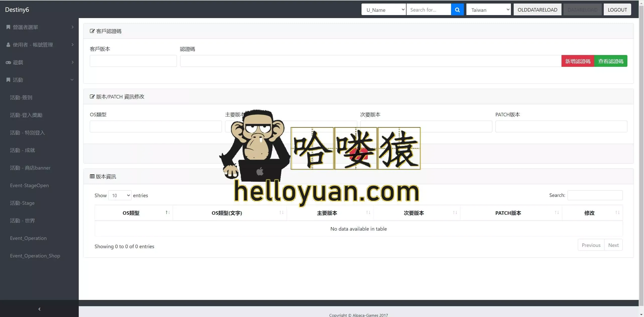Open Event-StageOpen in sidebar
The width and height of the screenshot is (644, 317).
[x=29, y=185]
